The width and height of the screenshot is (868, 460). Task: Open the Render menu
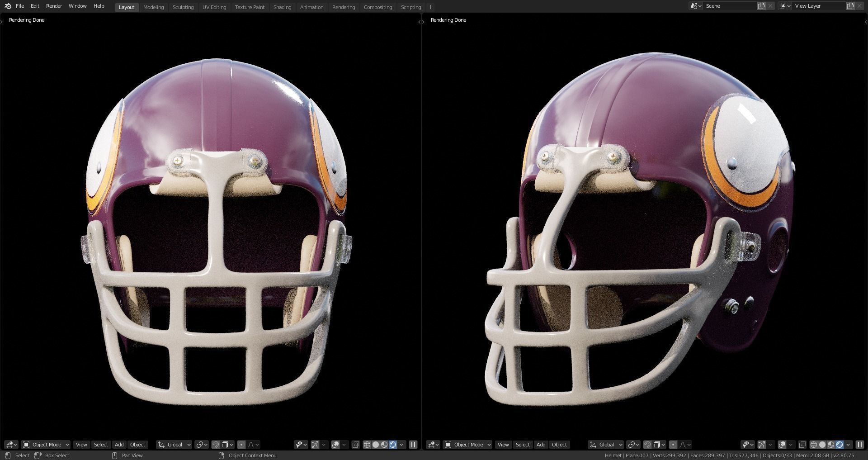click(54, 6)
